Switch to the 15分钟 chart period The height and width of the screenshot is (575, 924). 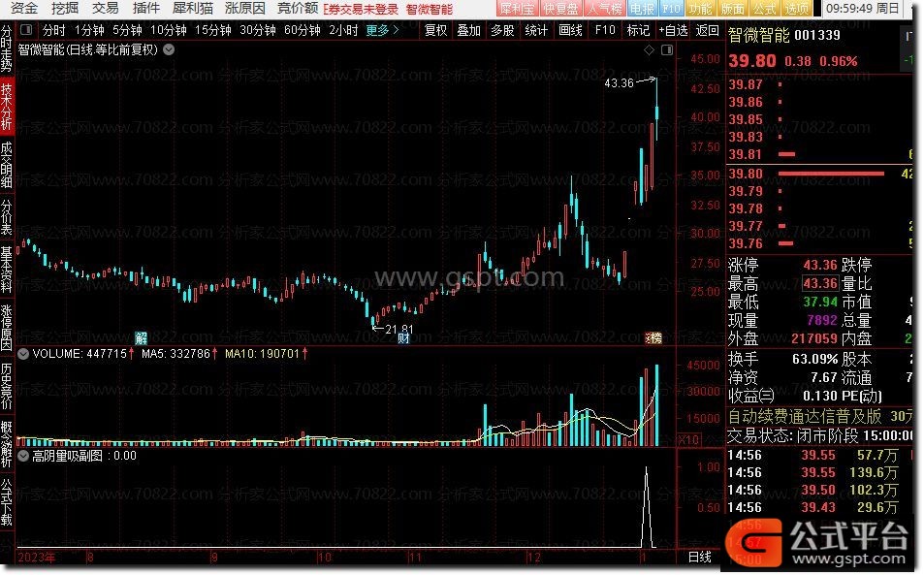(212, 29)
